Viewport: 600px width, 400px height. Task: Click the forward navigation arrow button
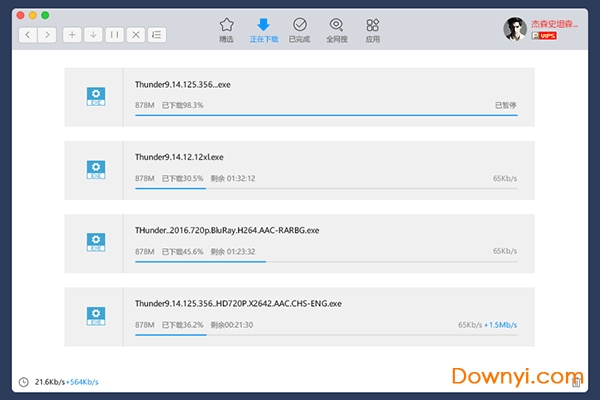[x=45, y=35]
